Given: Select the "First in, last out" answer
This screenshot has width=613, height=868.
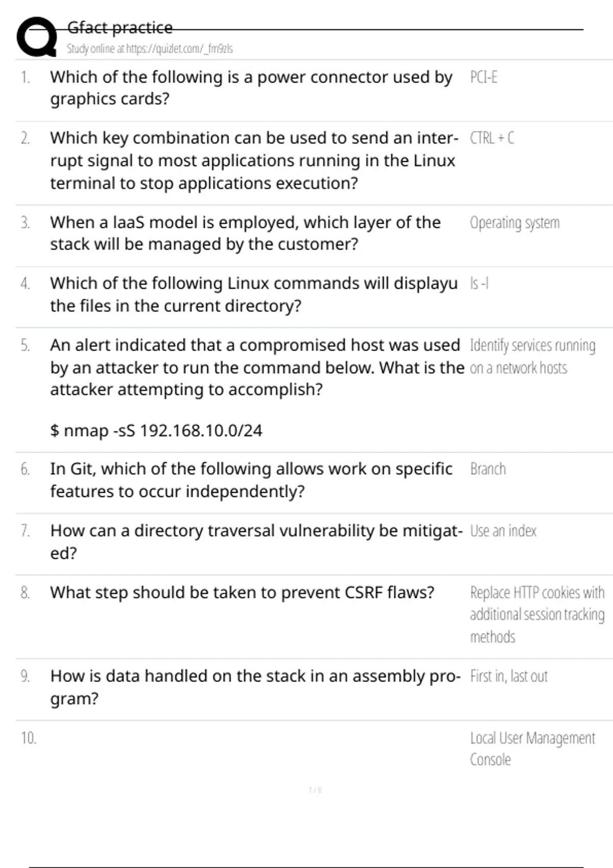Looking at the screenshot, I should (509, 676).
